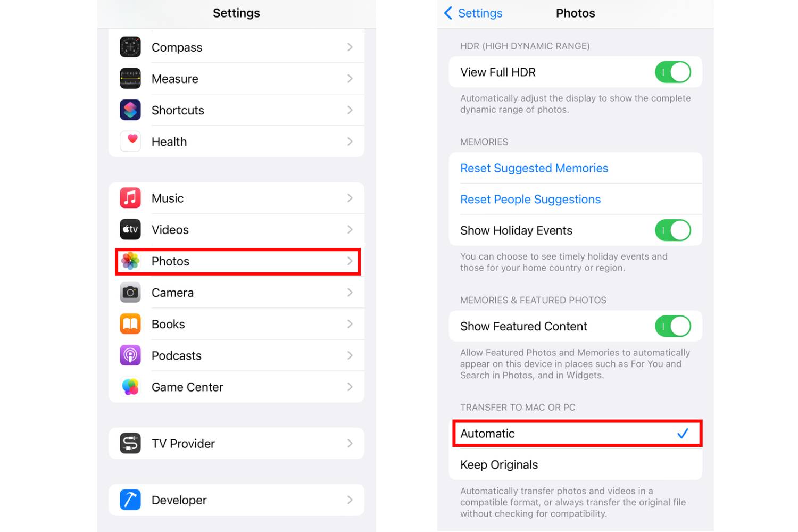Go back to Settings from Photos
This screenshot has height=532, width=798.
[473, 13]
